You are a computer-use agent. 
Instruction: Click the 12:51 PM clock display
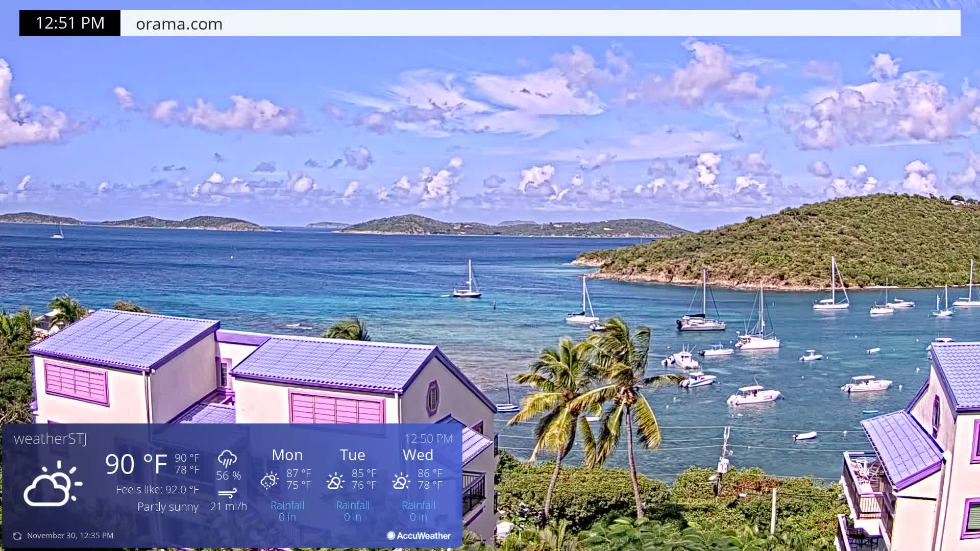click(69, 23)
